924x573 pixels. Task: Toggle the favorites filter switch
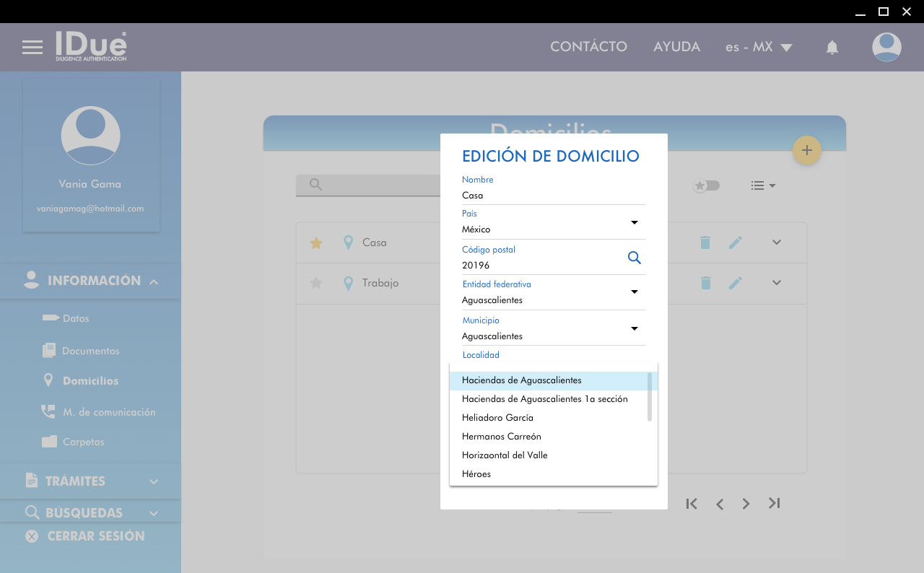tap(707, 185)
